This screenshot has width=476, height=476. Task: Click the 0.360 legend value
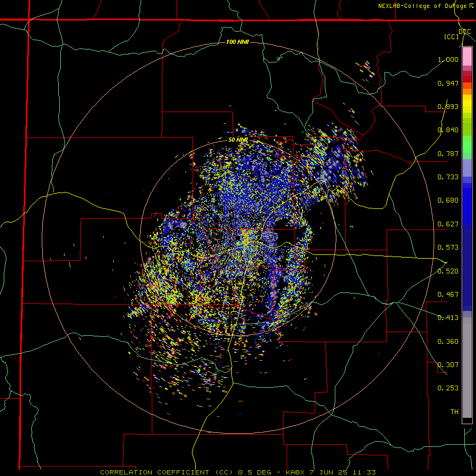click(x=448, y=342)
